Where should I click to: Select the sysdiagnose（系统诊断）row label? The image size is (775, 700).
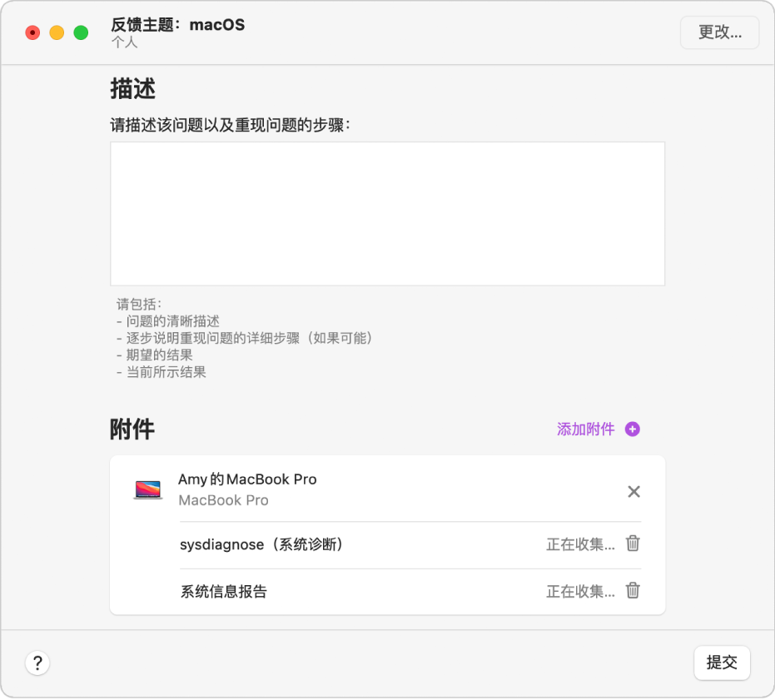point(262,544)
